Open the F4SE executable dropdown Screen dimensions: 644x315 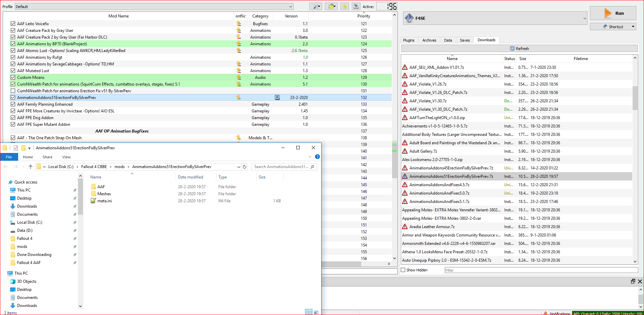[x=496, y=18]
